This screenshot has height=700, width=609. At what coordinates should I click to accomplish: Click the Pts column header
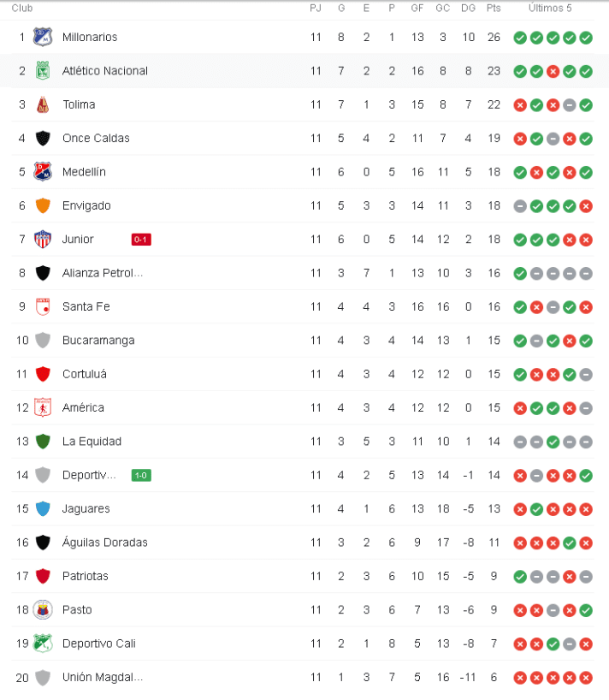click(494, 8)
